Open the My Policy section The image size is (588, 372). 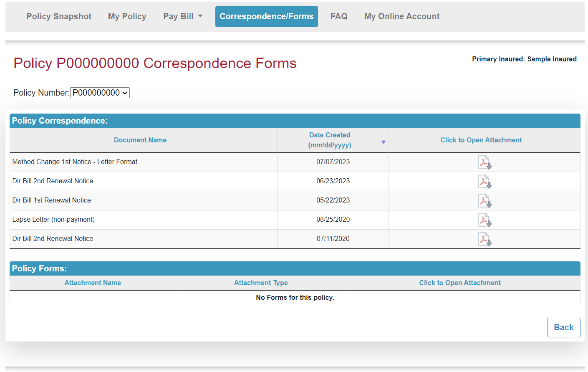[x=127, y=16]
